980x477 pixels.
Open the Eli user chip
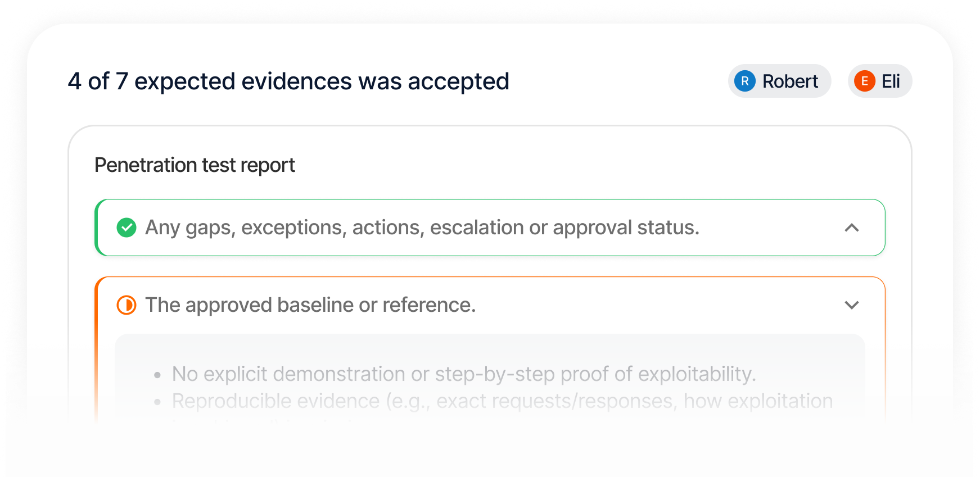880,81
